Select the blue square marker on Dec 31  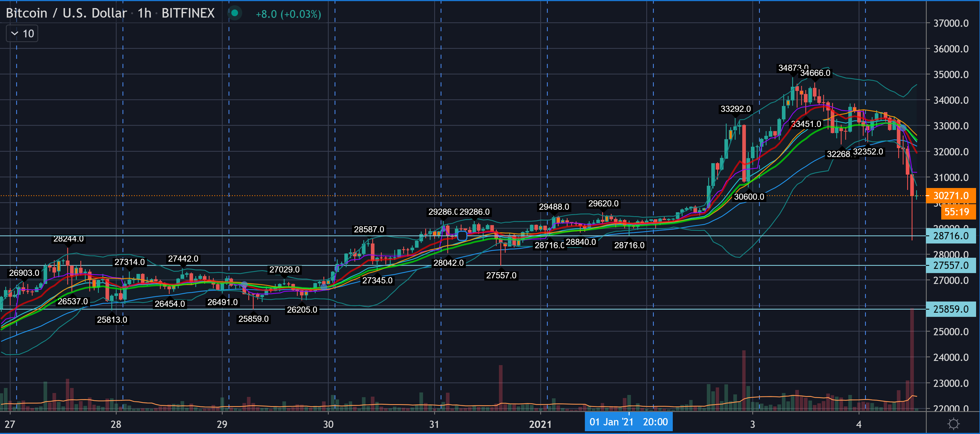462,236
